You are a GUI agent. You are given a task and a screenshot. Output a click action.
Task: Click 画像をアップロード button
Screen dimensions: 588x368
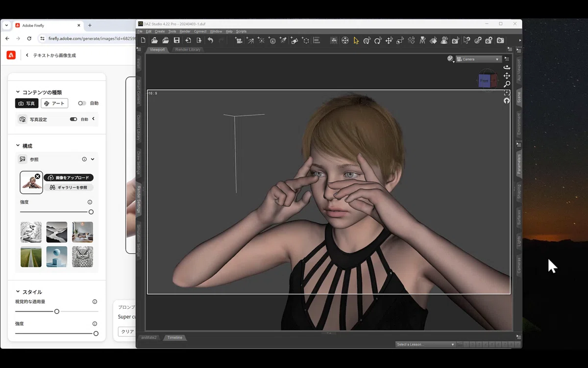pyautogui.click(x=69, y=178)
